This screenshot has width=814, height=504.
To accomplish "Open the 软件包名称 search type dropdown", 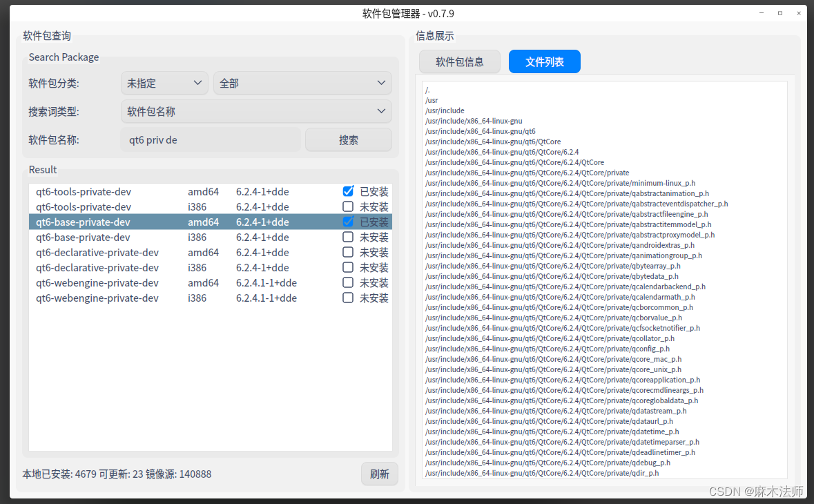I will pos(256,112).
